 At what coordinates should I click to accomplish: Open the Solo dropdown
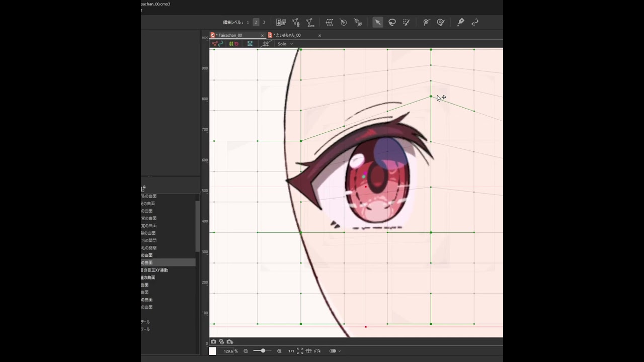click(285, 44)
